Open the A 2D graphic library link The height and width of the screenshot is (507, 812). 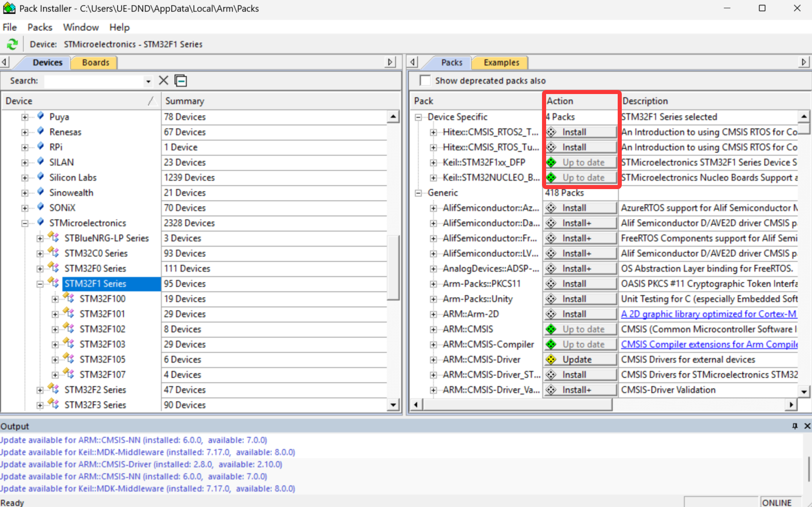coord(709,314)
